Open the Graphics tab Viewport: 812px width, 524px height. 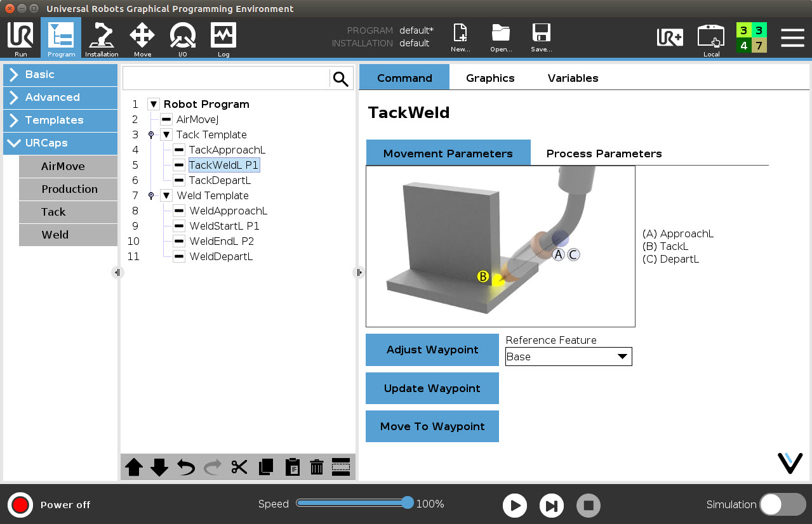489,77
